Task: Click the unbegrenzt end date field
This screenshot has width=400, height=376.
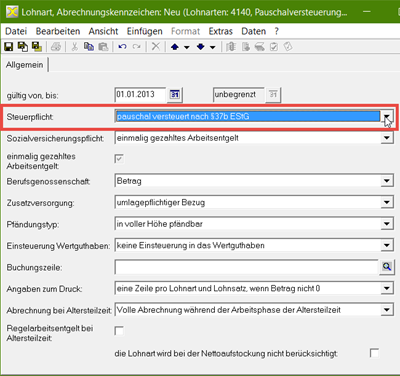Action: (239, 95)
